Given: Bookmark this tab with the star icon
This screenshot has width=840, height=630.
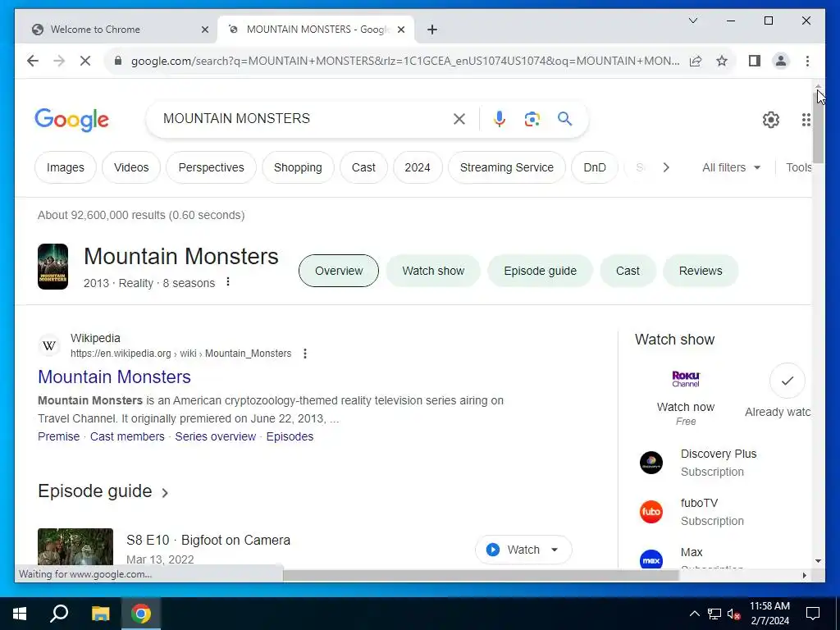Looking at the screenshot, I should click(722, 61).
